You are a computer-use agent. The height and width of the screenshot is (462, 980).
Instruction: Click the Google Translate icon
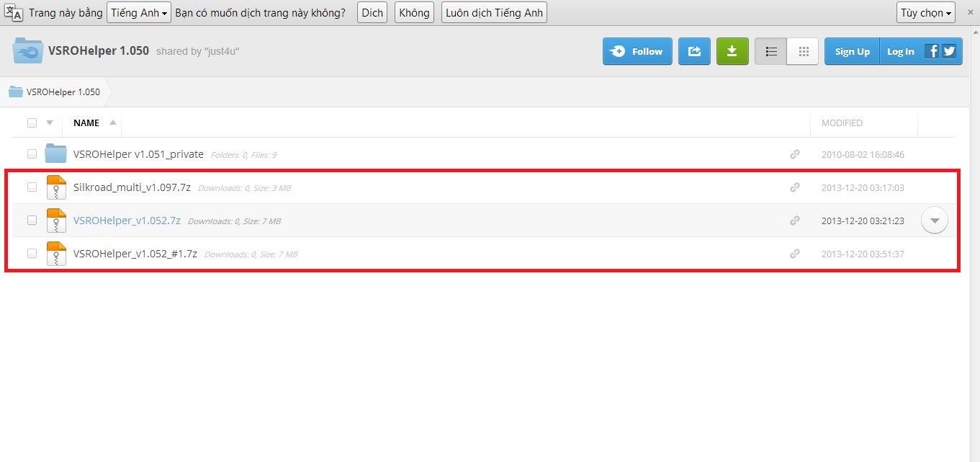click(14, 12)
